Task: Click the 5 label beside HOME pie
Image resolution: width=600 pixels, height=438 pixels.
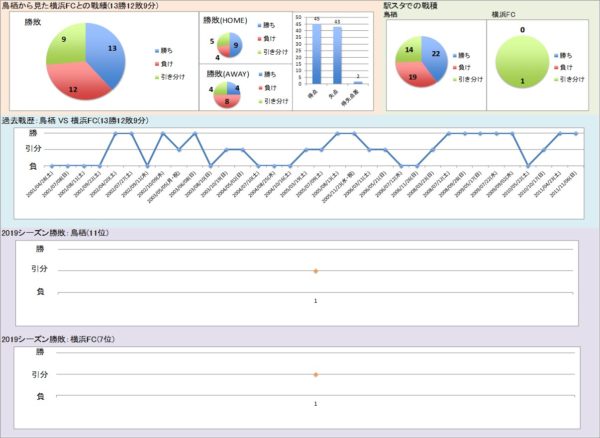Action: (x=212, y=41)
